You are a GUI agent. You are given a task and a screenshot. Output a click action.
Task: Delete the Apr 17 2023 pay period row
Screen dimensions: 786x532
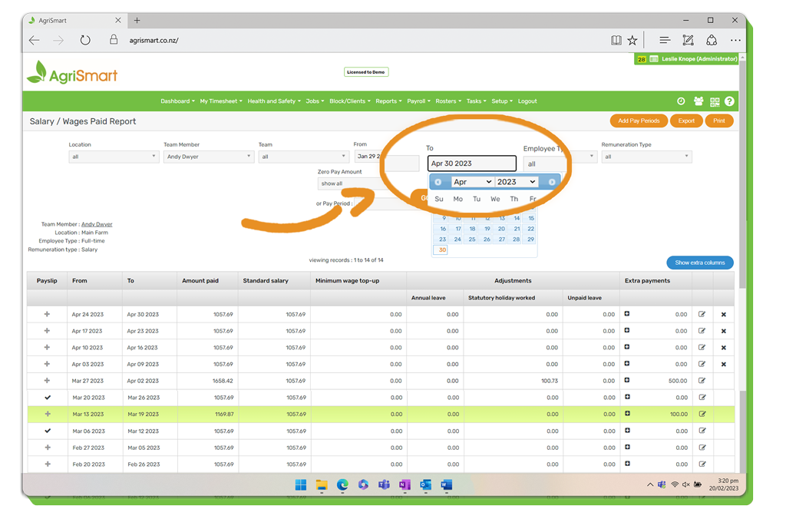pyautogui.click(x=723, y=332)
